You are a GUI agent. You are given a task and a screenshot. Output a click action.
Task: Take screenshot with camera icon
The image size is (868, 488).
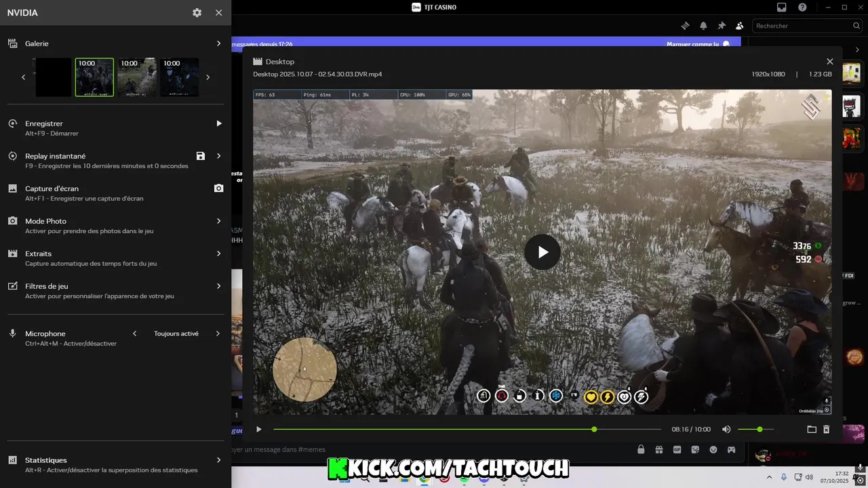coord(218,188)
